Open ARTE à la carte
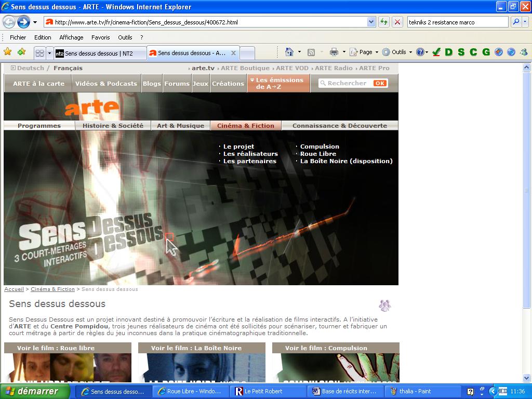Image resolution: width=532 pixels, height=399 pixels. click(38, 84)
